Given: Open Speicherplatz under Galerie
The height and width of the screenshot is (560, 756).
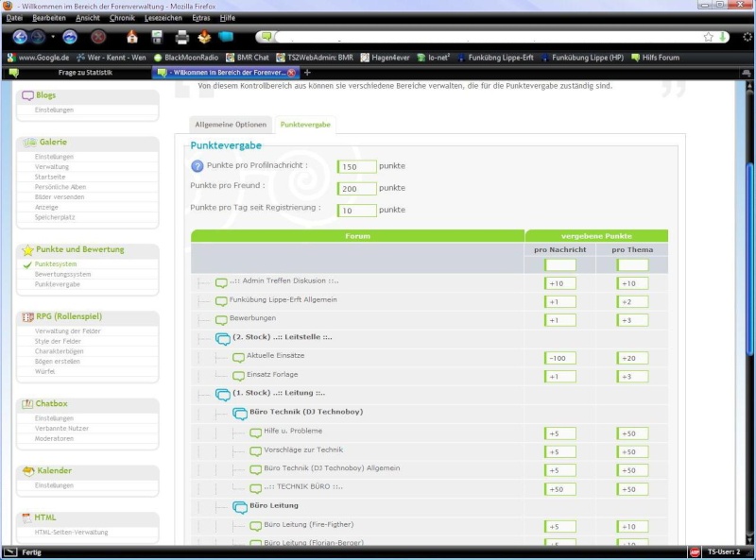Looking at the screenshot, I should [x=55, y=217].
